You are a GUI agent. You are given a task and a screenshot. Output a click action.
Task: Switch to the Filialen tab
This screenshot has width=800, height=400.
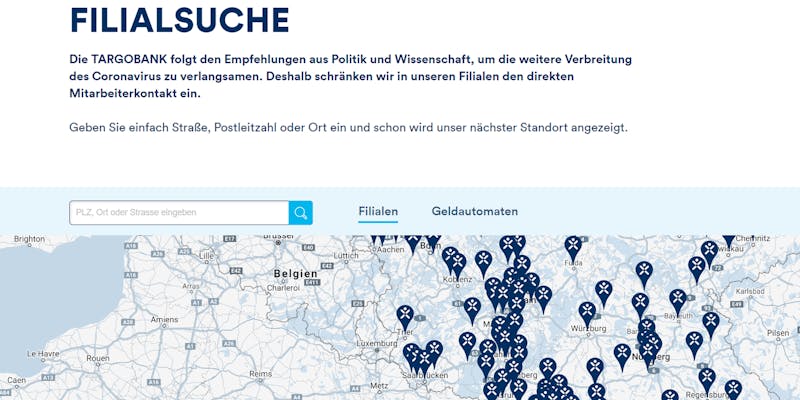378,211
